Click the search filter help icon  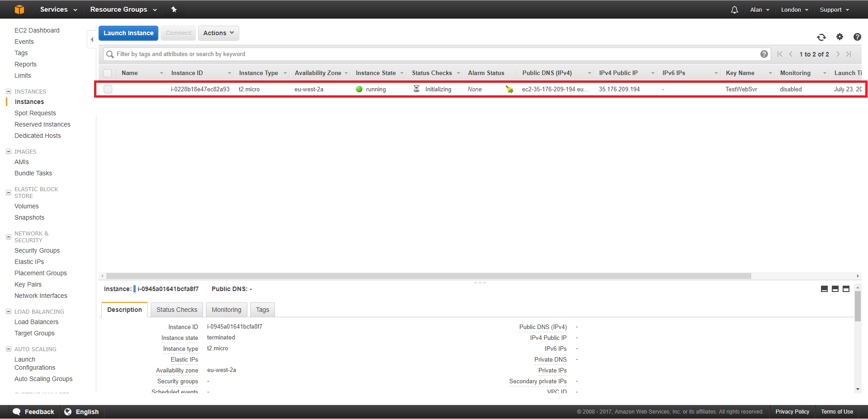tap(764, 54)
